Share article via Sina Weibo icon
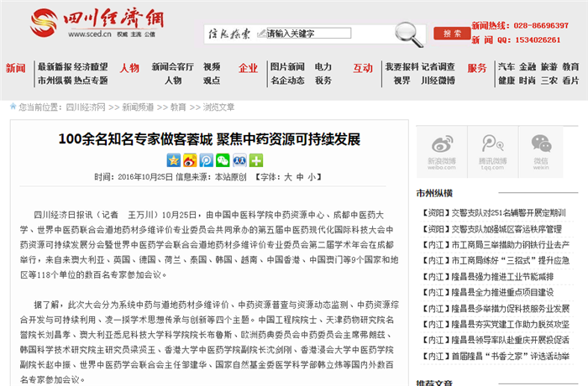The image size is (588, 386). pyautogui.click(x=189, y=159)
